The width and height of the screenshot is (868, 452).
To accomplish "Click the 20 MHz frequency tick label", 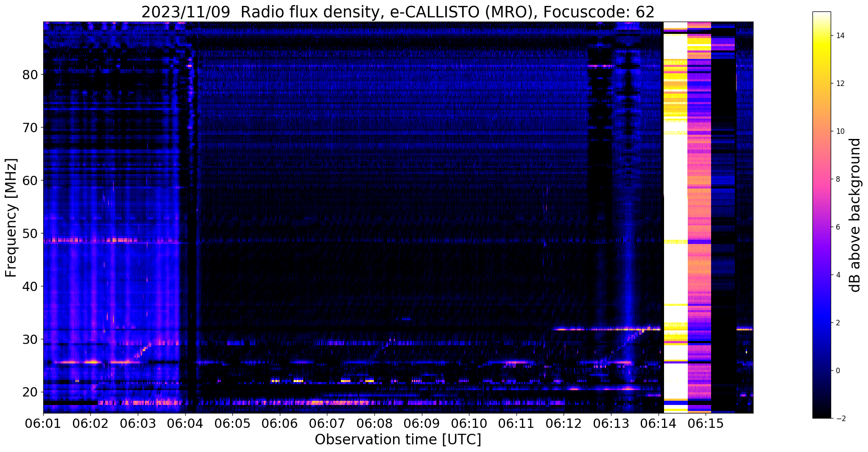I will tap(30, 392).
